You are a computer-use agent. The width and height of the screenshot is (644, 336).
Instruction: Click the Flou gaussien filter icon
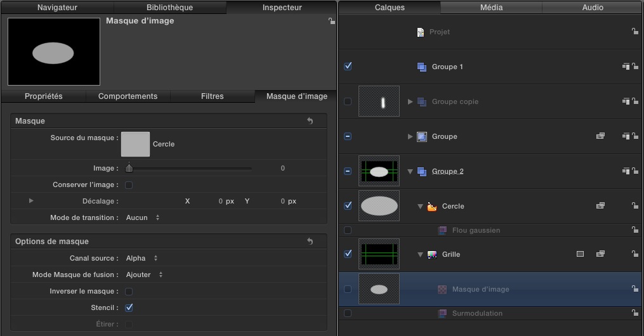442,231
